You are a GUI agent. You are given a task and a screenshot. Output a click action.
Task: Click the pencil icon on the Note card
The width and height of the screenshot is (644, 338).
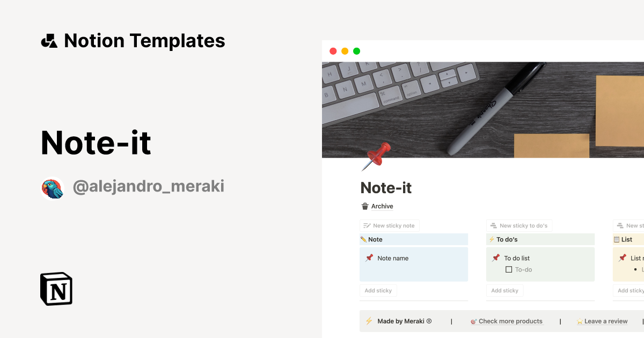pos(364,239)
